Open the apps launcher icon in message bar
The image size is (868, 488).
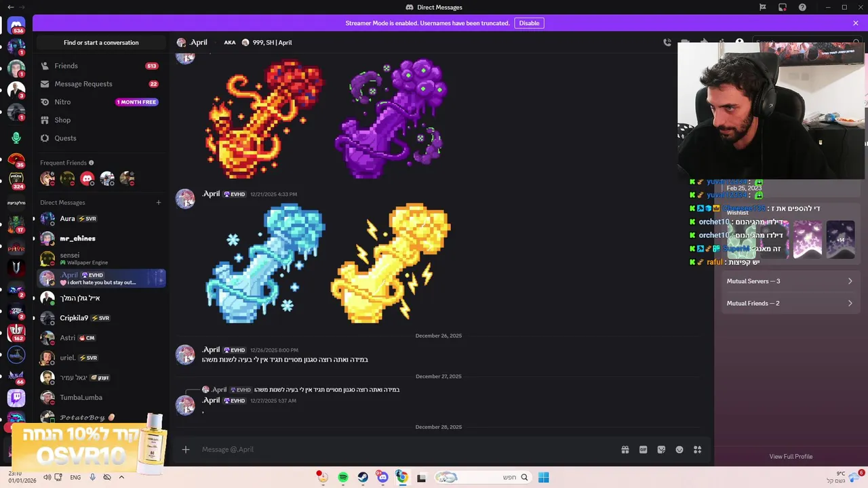[697, 449]
